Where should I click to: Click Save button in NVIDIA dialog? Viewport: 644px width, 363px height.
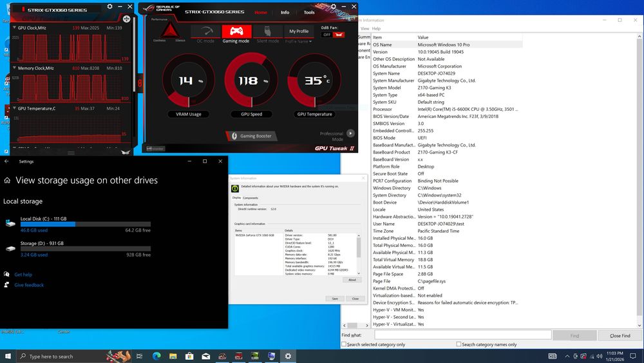(335, 299)
